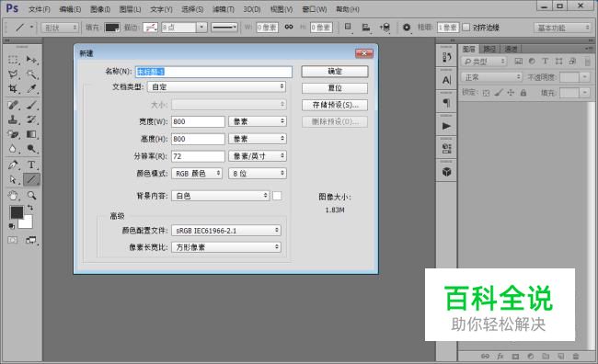Open sRGB color profile dropdown

(226, 231)
